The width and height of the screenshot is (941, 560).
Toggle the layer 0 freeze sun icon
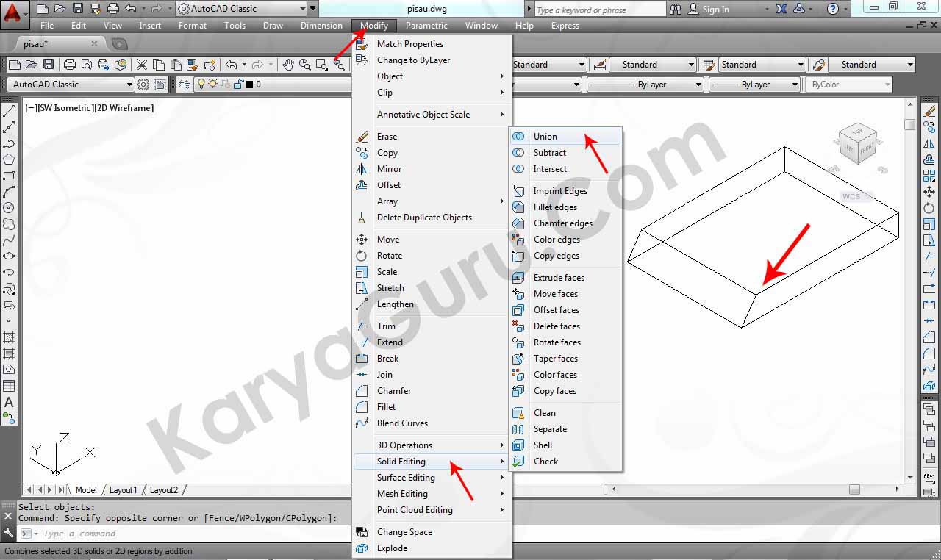[x=212, y=85]
